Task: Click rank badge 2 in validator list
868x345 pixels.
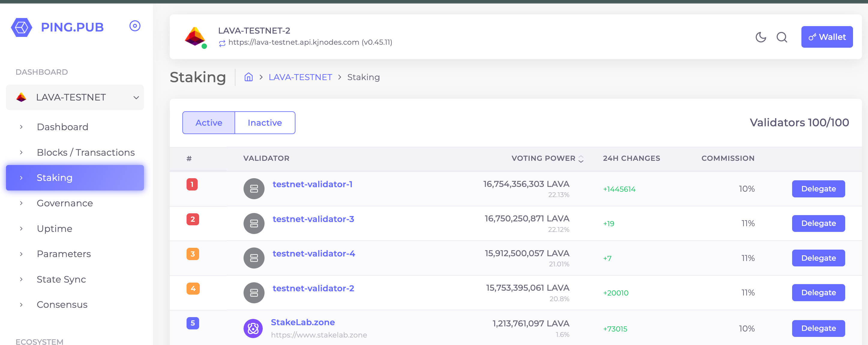Action: [193, 219]
